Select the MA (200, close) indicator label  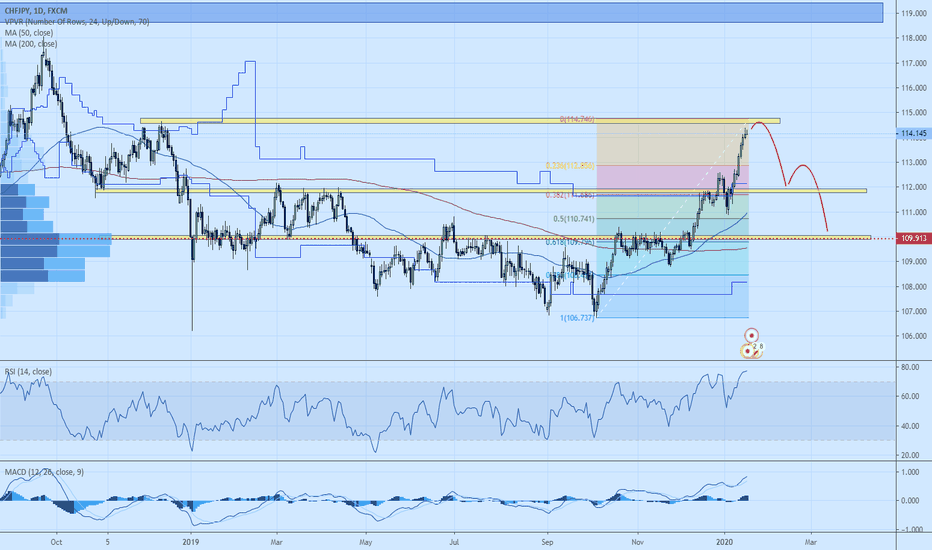pos(31,44)
